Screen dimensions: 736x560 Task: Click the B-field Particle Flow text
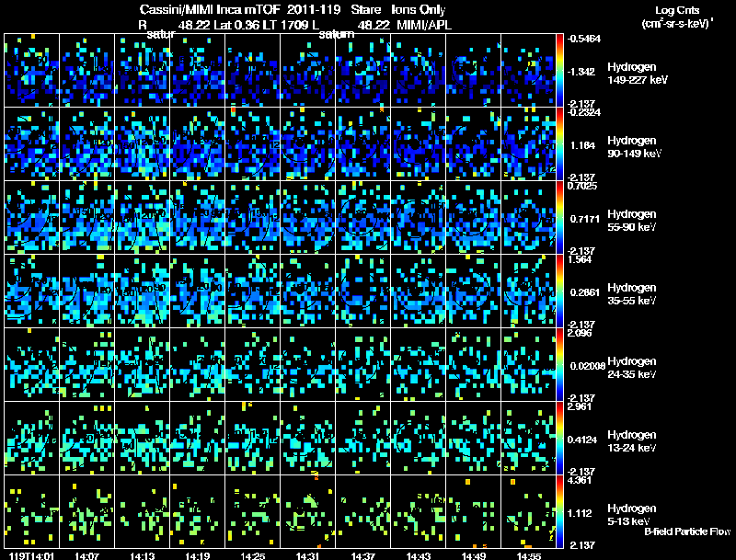(687, 531)
